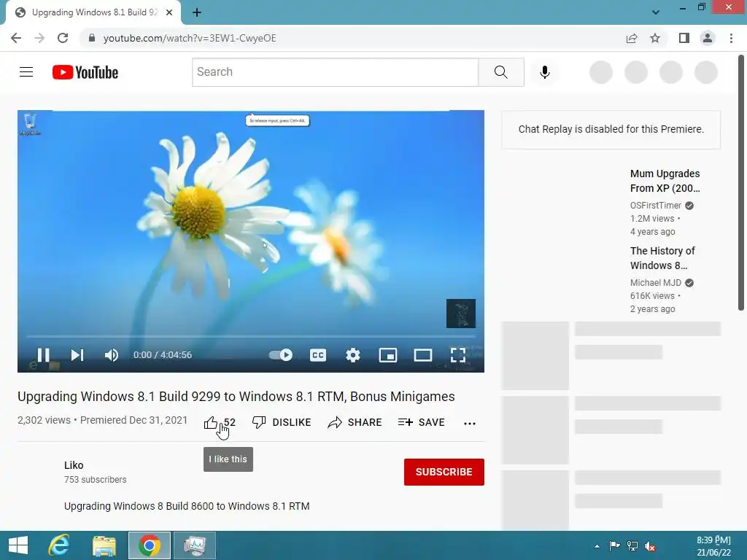Open a new tab with plus button
This screenshot has height=560, width=747.
[197, 13]
